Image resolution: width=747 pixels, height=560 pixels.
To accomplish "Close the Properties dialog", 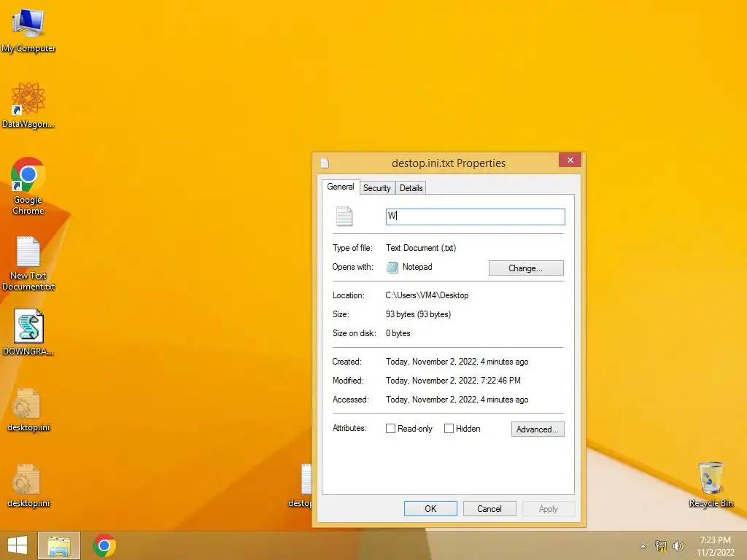I will 570,160.
